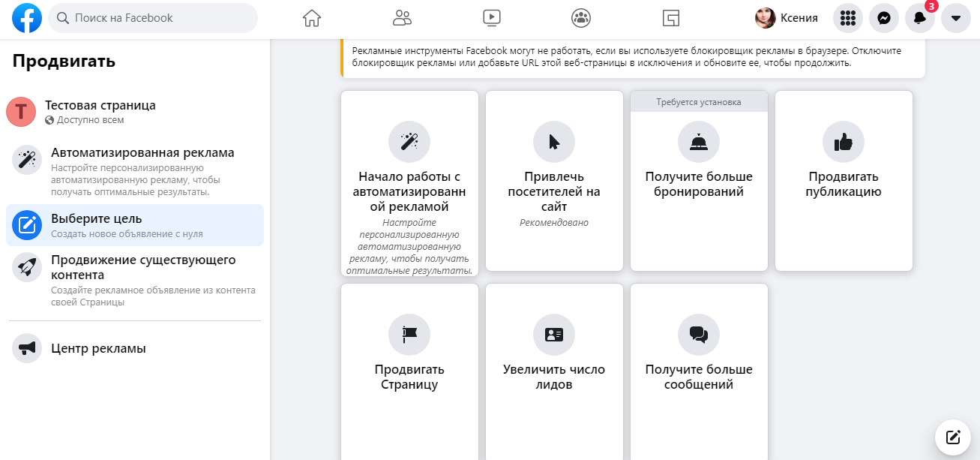Click the megaphone icon in sidebar
Viewport: 980px width, 460px height.
click(27, 348)
